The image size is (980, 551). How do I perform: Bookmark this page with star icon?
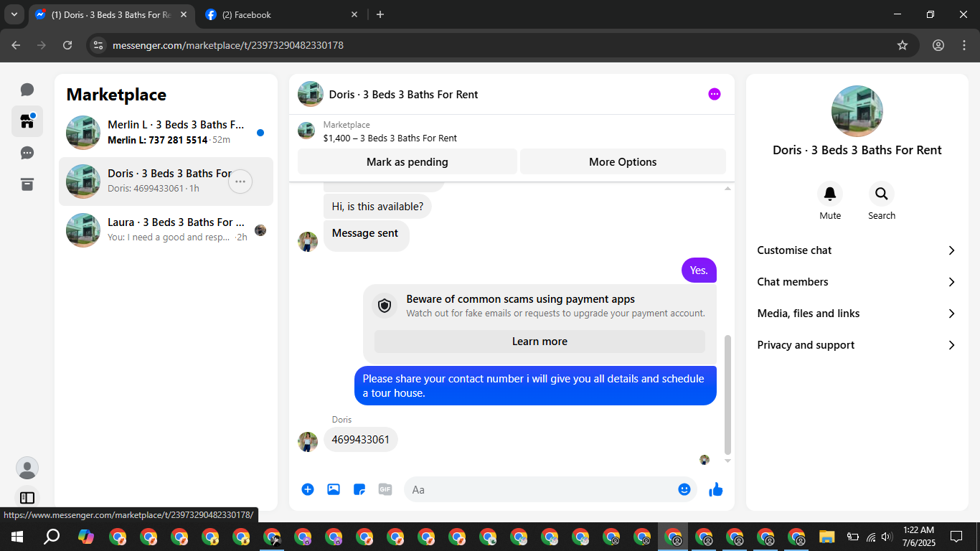pos(903,45)
